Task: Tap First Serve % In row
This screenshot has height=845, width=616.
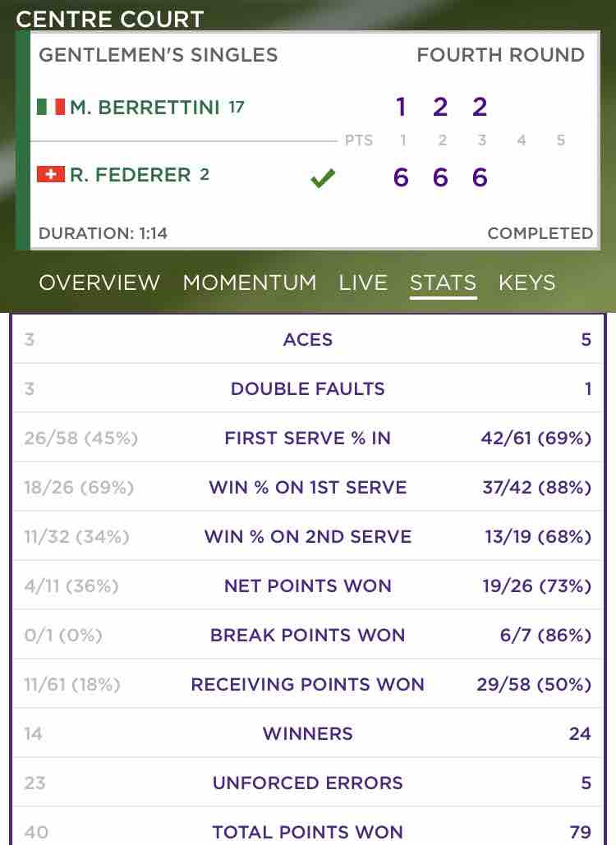Action: 308,438
